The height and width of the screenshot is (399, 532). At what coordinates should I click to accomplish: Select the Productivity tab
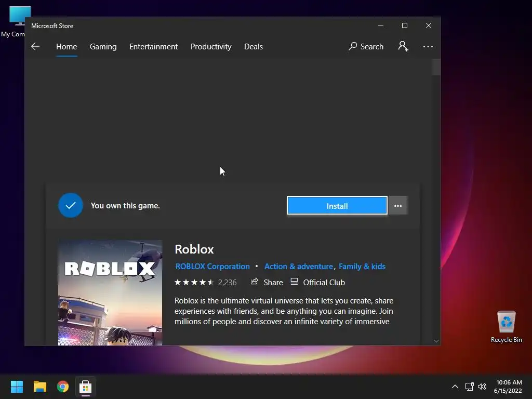coord(211,46)
